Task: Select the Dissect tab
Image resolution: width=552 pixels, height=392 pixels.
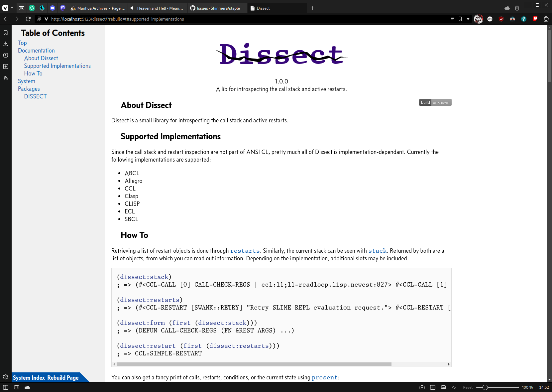Action: tap(277, 8)
